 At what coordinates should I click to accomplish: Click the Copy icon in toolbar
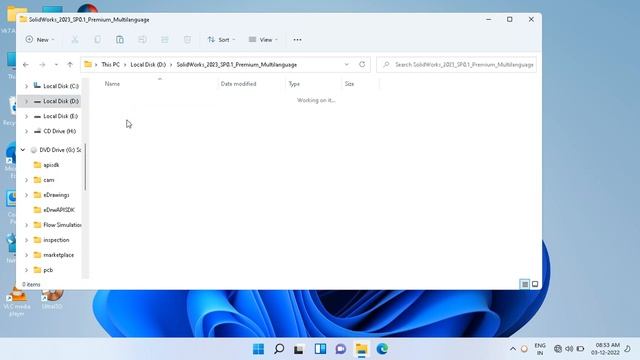97,40
